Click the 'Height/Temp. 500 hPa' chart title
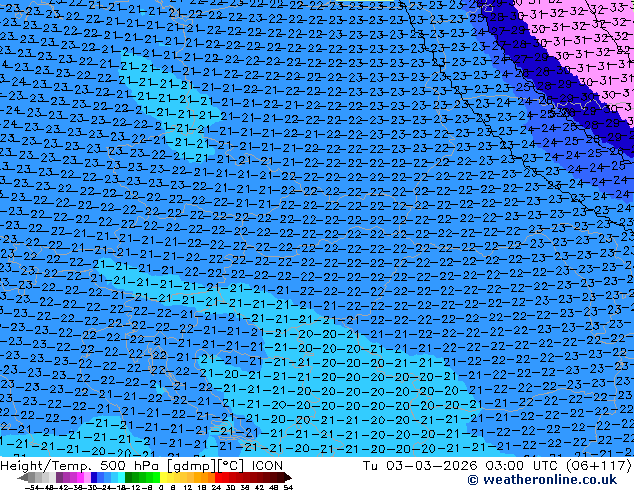 pyautogui.click(x=81, y=466)
